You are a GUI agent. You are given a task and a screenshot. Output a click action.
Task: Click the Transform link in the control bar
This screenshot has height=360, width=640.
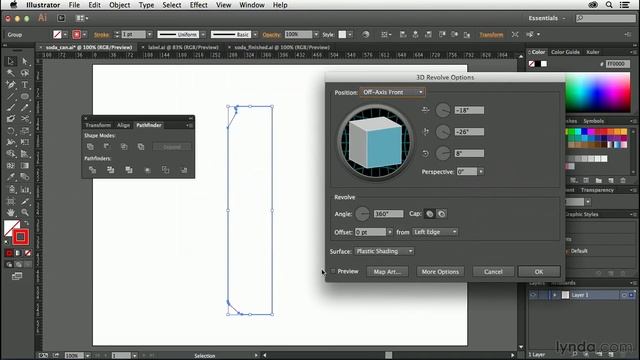coord(491,35)
